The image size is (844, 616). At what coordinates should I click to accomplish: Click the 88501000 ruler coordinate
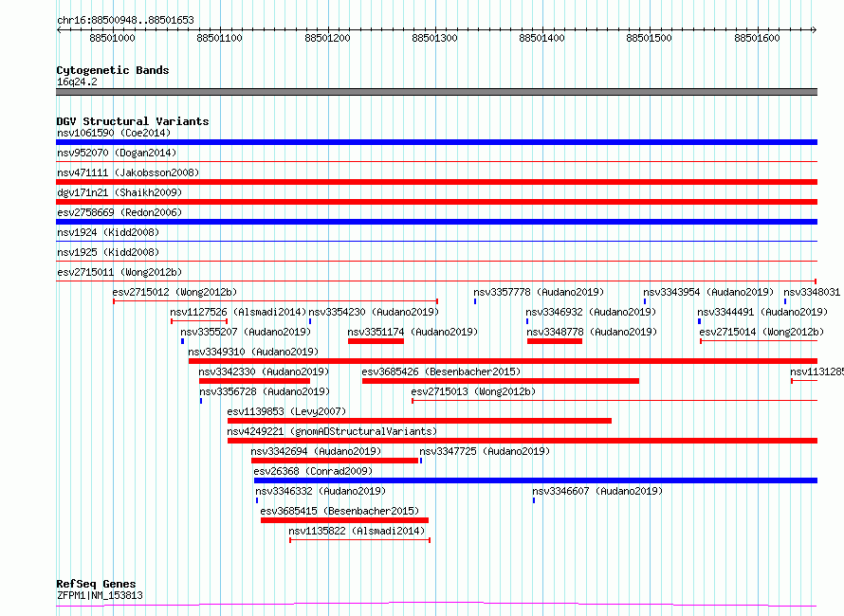point(112,38)
